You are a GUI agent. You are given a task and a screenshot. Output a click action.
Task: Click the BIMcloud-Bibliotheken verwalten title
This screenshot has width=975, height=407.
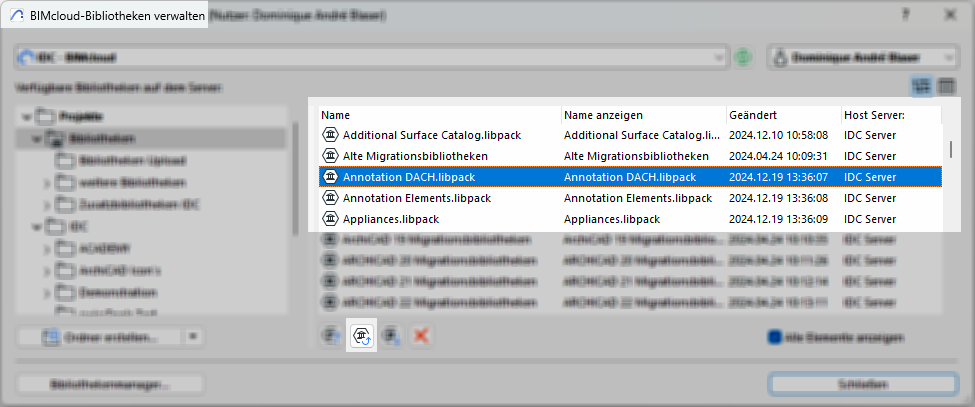coord(117,17)
